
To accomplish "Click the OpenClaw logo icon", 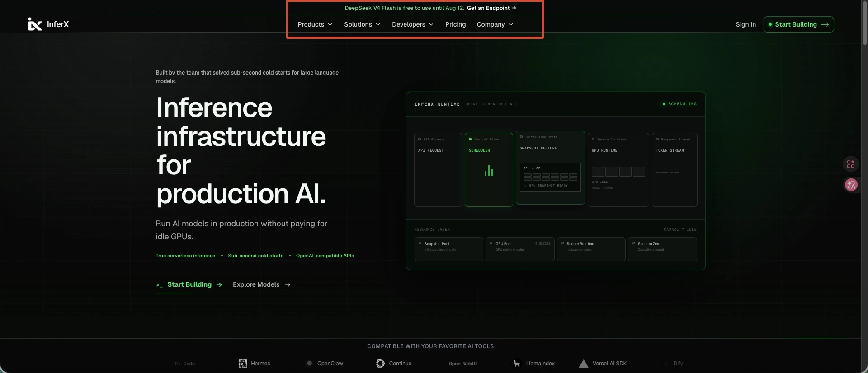I will point(309,364).
